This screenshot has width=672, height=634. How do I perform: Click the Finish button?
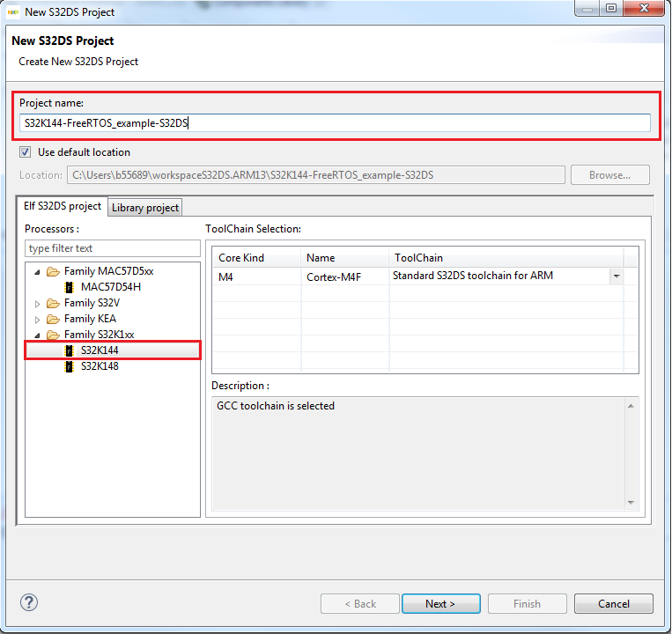coord(528,603)
